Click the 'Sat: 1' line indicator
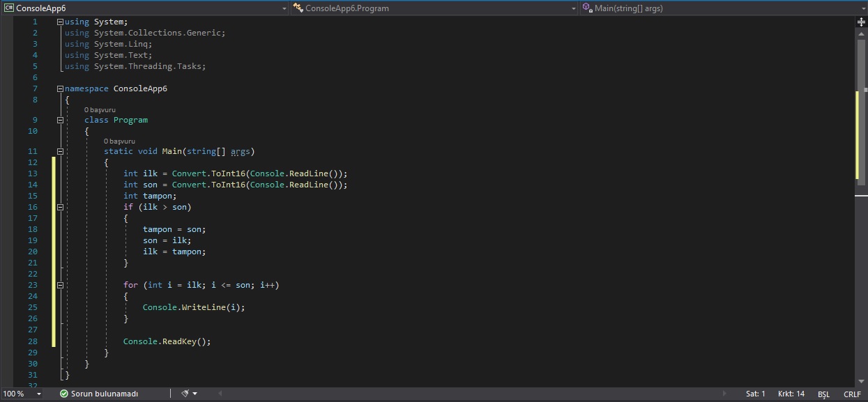 755,394
